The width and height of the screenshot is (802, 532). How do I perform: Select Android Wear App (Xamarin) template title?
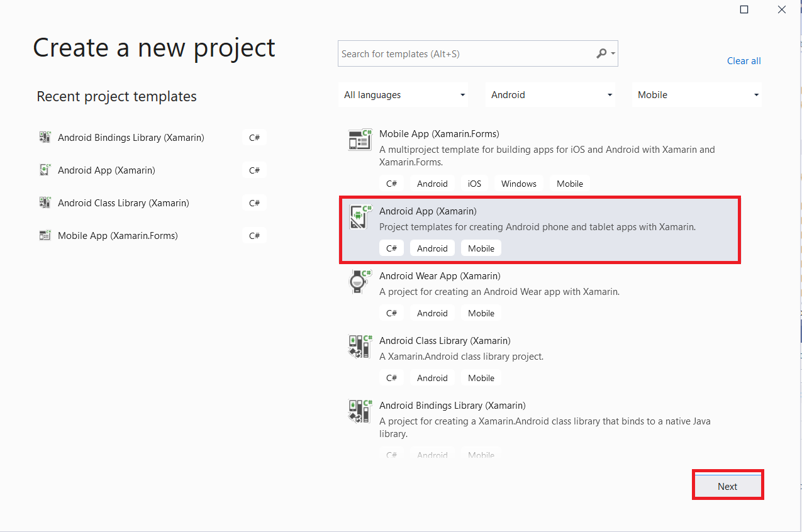pos(440,275)
